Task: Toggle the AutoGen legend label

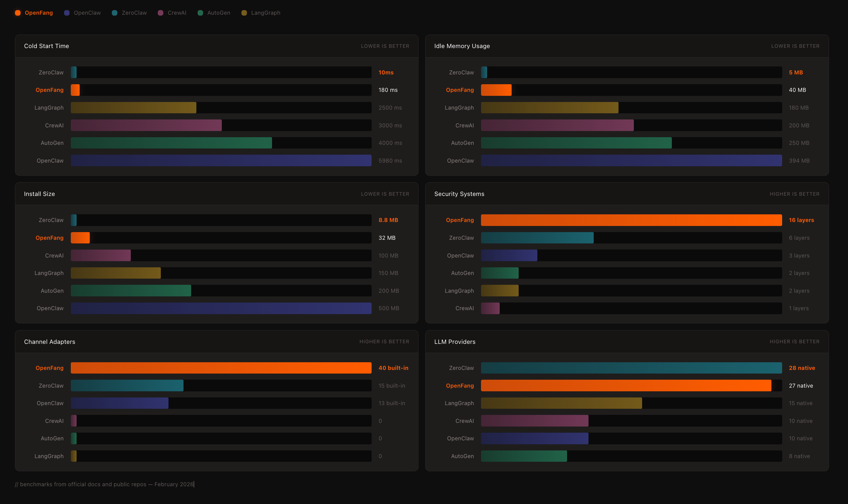Action: 218,13
